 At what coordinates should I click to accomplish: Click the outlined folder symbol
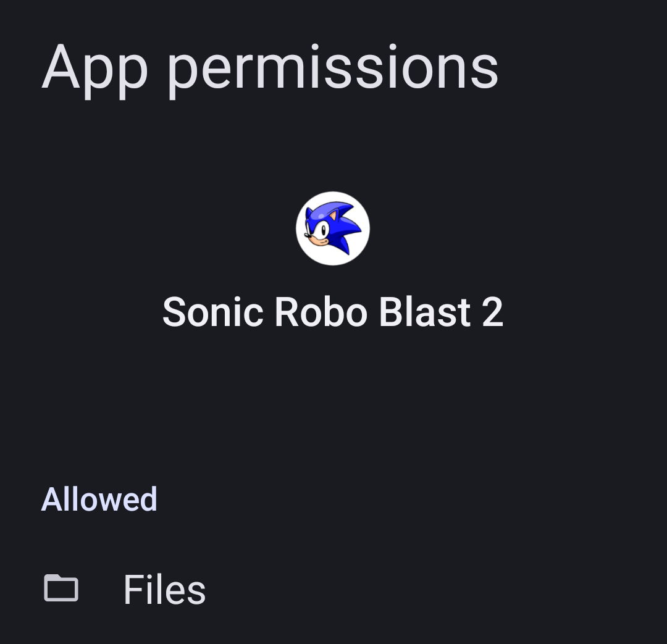[61, 588]
